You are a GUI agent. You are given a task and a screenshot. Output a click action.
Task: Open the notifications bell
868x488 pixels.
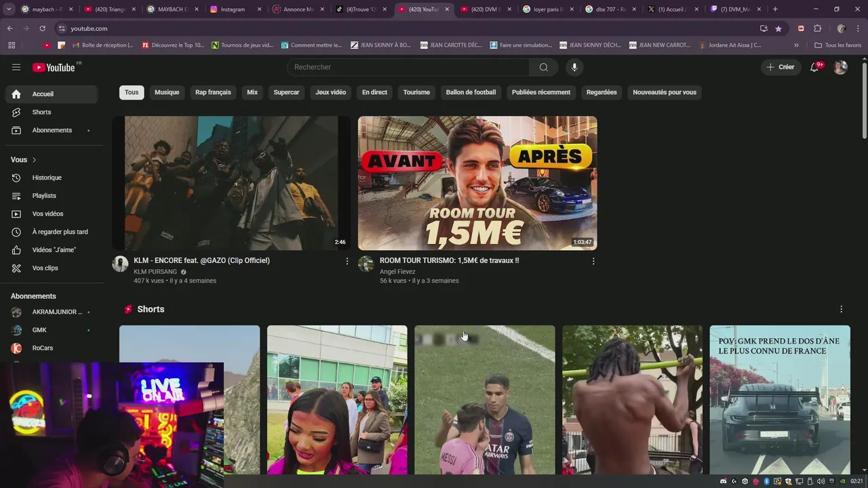coord(815,67)
